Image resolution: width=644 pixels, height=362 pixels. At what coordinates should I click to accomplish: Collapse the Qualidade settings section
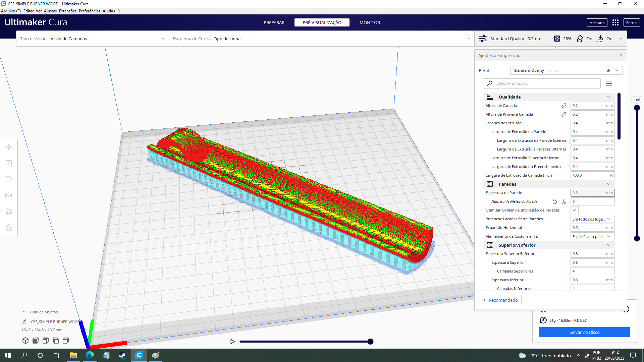pyautogui.click(x=608, y=97)
